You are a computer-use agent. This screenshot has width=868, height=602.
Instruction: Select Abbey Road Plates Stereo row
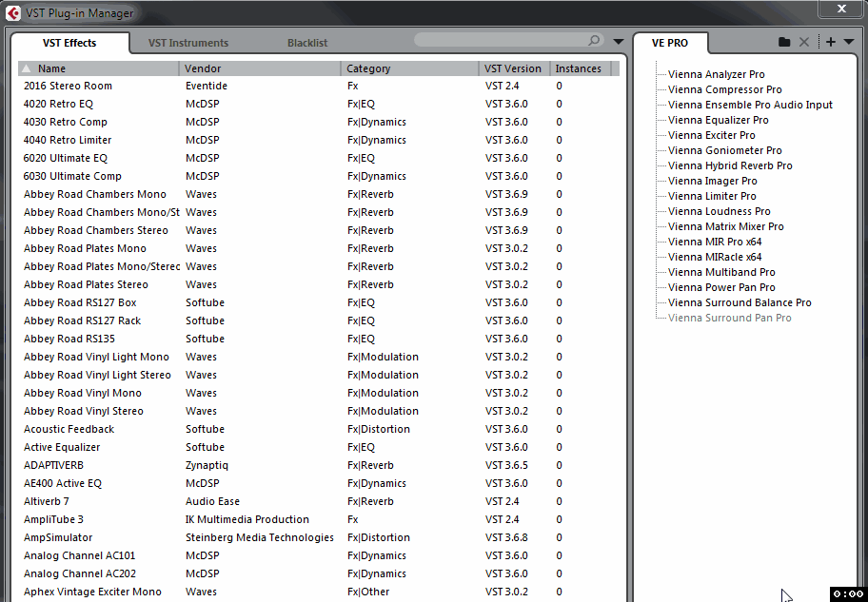[318, 284]
